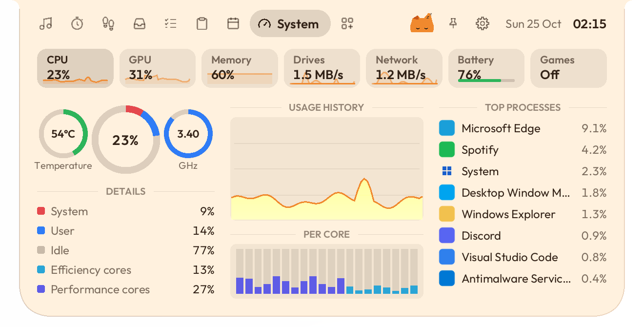Switch to the GPU 31% card
The width and height of the screenshot is (644, 327).
click(x=157, y=68)
